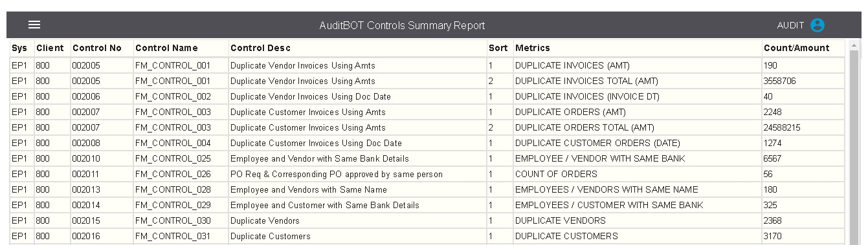868x245 pixels.
Task: Open the hamburger navigation menu
Action: click(x=34, y=25)
